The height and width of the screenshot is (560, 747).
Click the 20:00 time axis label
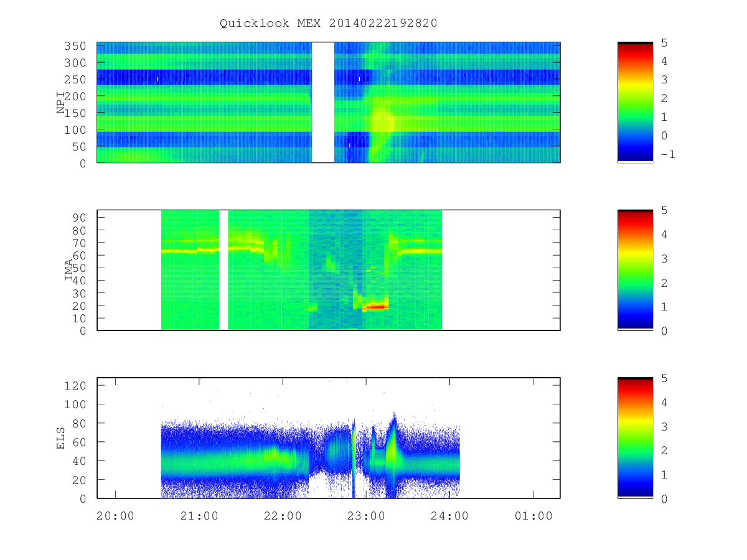(x=115, y=516)
